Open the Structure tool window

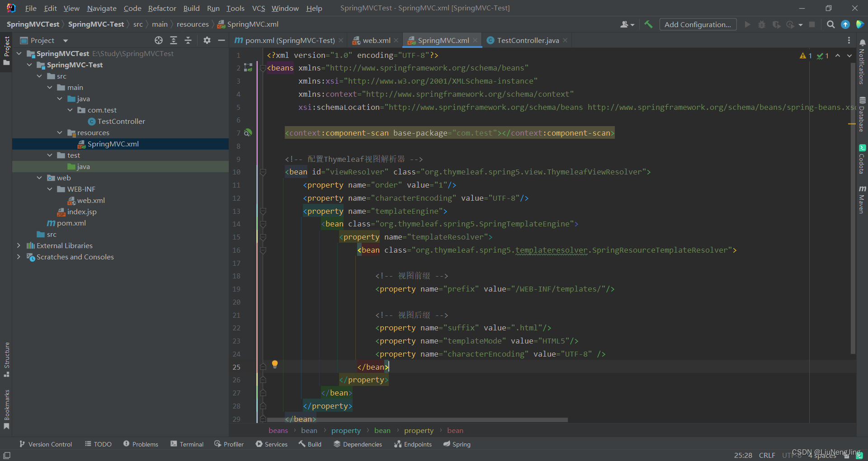click(x=7, y=359)
